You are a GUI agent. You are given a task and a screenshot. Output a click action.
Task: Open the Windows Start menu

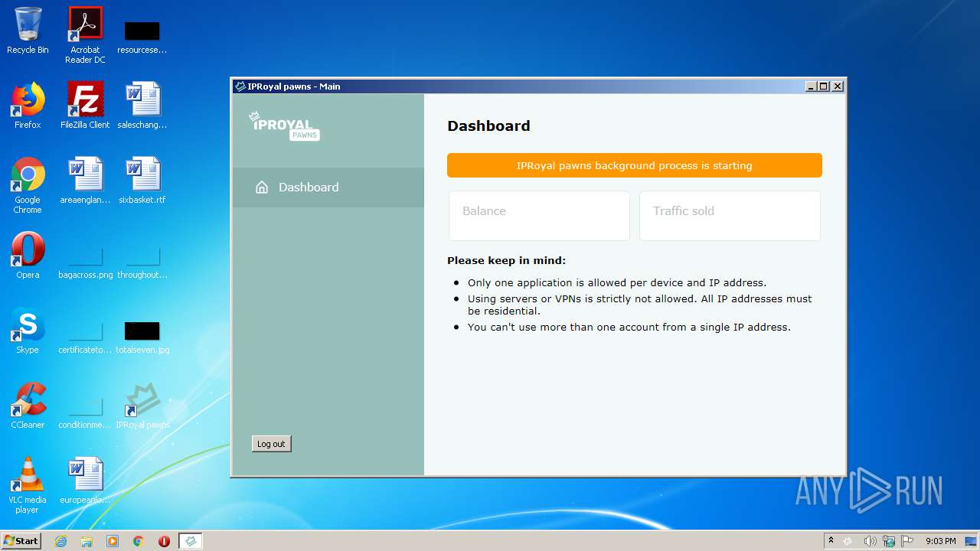[x=21, y=540]
